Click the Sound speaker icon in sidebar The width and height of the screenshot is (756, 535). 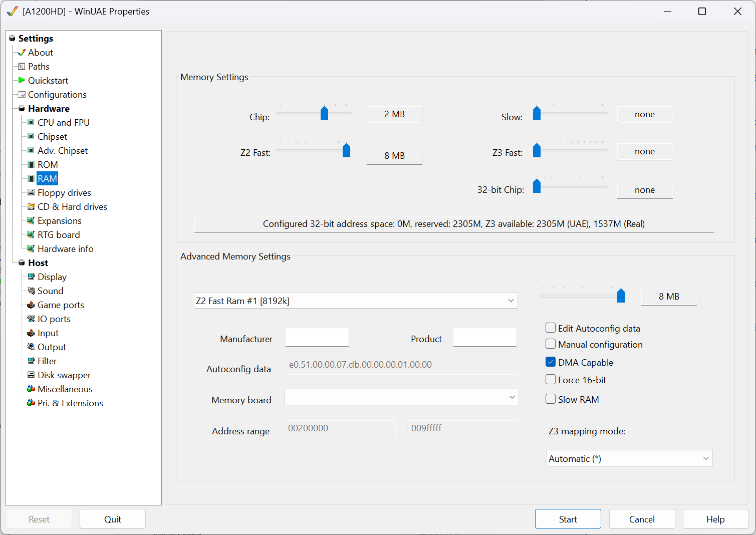pos(31,291)
